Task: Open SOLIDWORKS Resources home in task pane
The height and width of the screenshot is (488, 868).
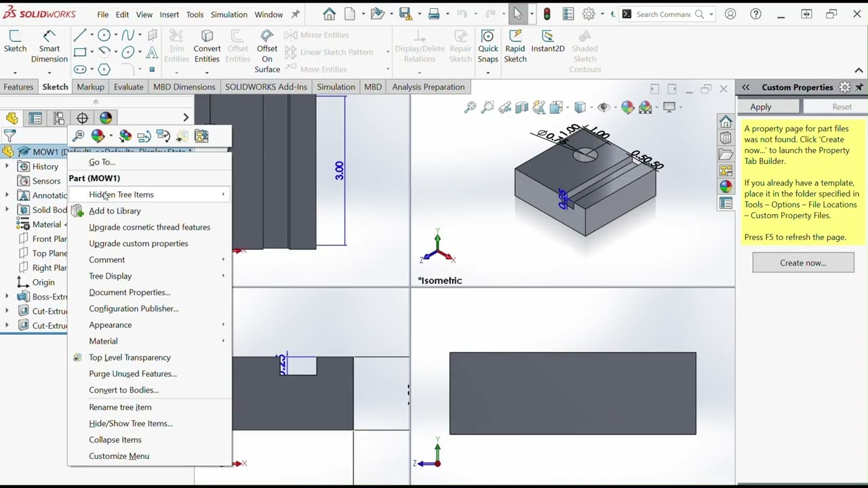Action: click(x=726, y=122)
